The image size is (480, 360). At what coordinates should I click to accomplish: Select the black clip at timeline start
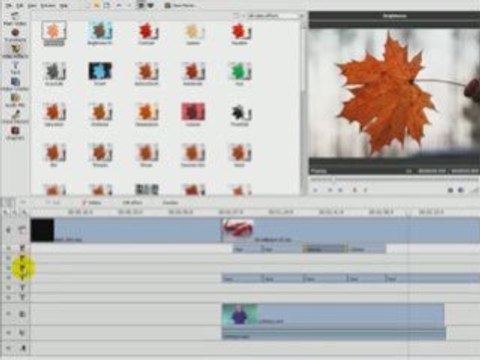tap(125, 230)
